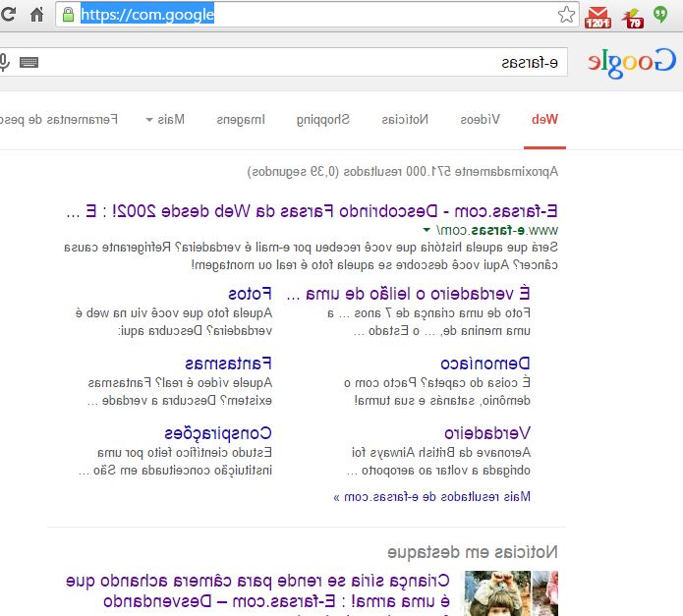Expand arrow beside www.e-farsas.com URL

[427, 230]
